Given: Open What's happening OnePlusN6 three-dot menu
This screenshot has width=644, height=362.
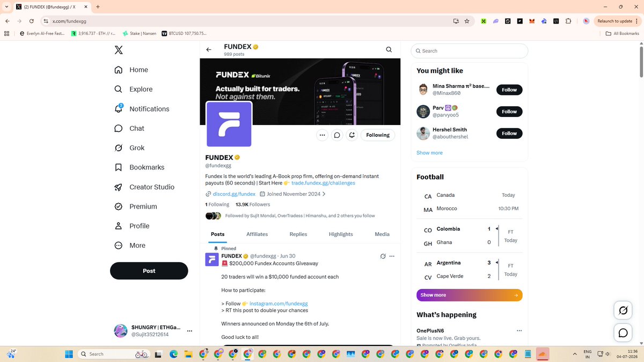Looking at the screenshot, I should coord(519,331).
